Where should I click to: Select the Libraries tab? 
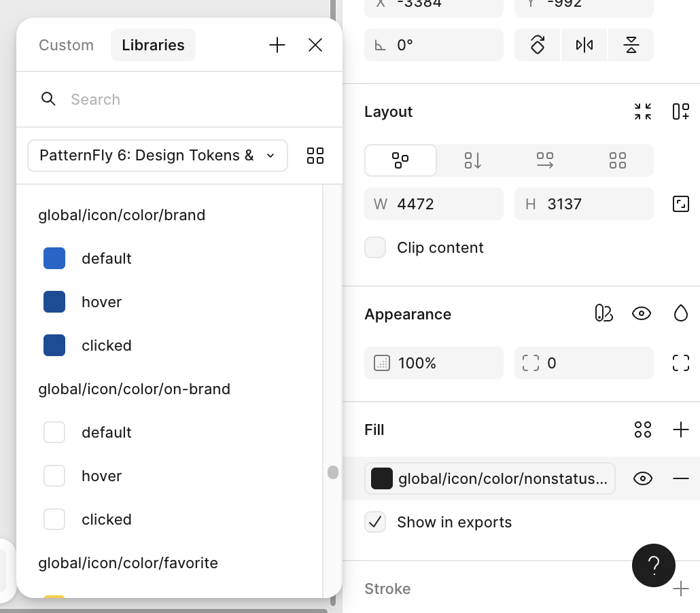point(153,45)
